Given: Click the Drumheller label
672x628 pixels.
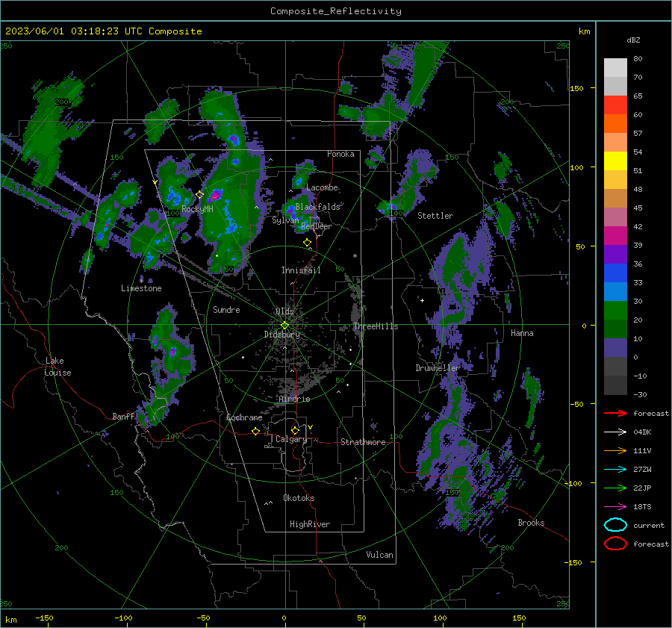Looking at the screenshot, I should click(x=437, y=368).
